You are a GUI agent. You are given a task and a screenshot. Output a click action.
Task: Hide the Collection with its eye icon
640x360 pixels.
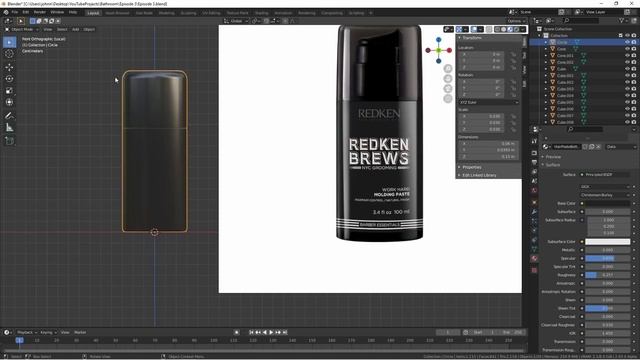[627, 36]
